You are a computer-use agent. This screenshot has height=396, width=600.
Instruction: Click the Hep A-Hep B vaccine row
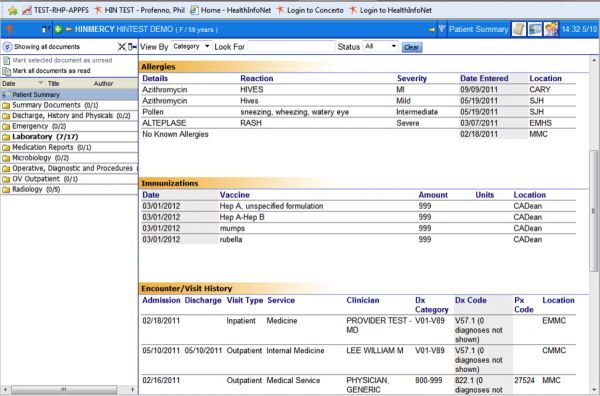[x=358, y=217]
